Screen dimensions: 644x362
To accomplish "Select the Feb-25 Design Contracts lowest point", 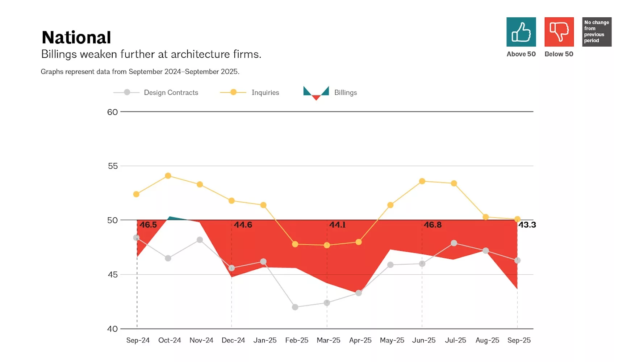I will point(295,307).
